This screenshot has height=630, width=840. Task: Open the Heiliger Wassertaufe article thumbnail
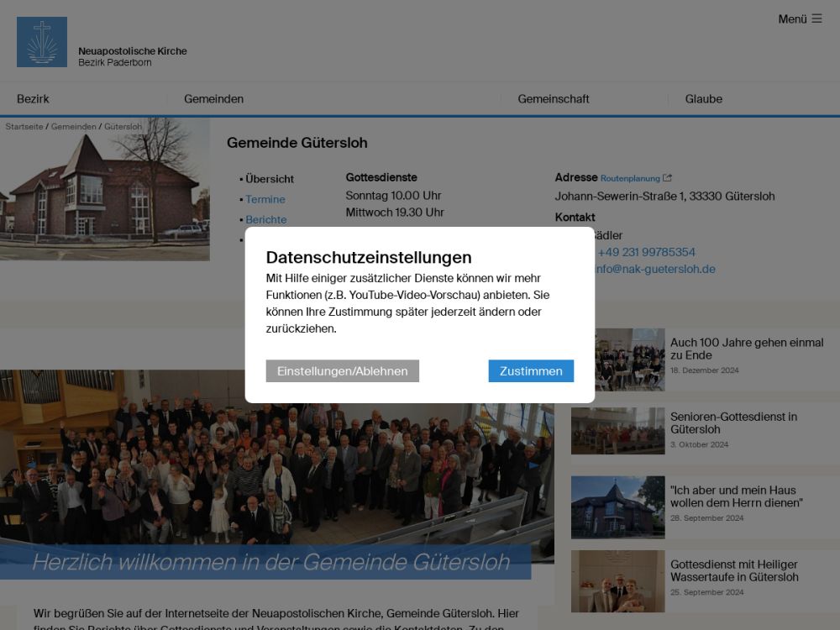[617, 581]
